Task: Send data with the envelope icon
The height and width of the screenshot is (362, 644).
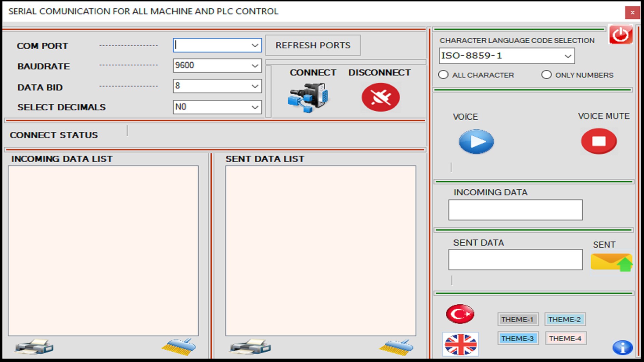Action: [x=611, y=262]
